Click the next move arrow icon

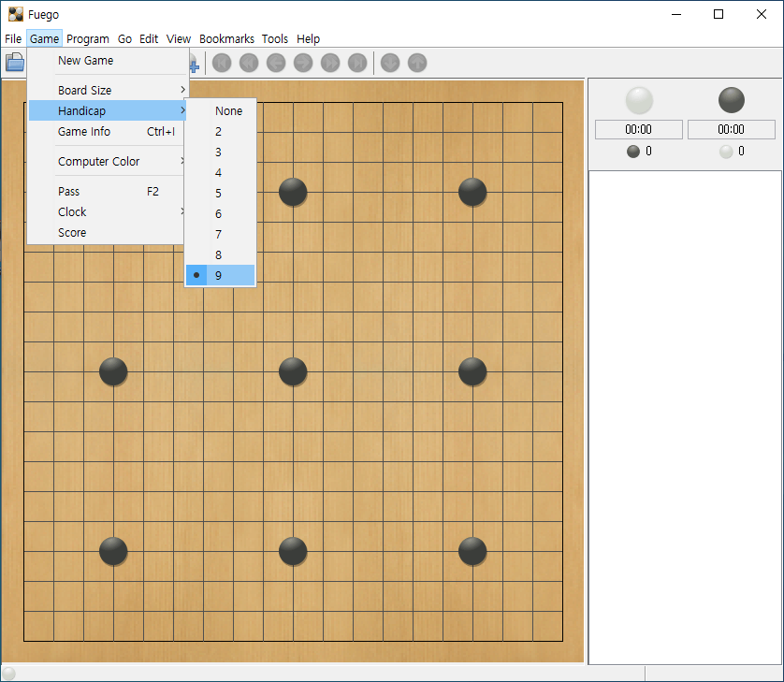point(303,63)
